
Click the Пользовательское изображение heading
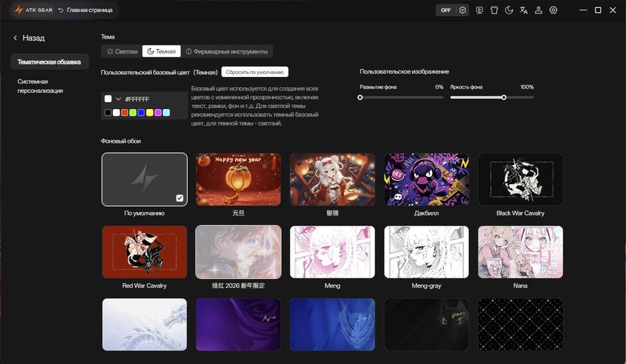[x=404, y=71]
